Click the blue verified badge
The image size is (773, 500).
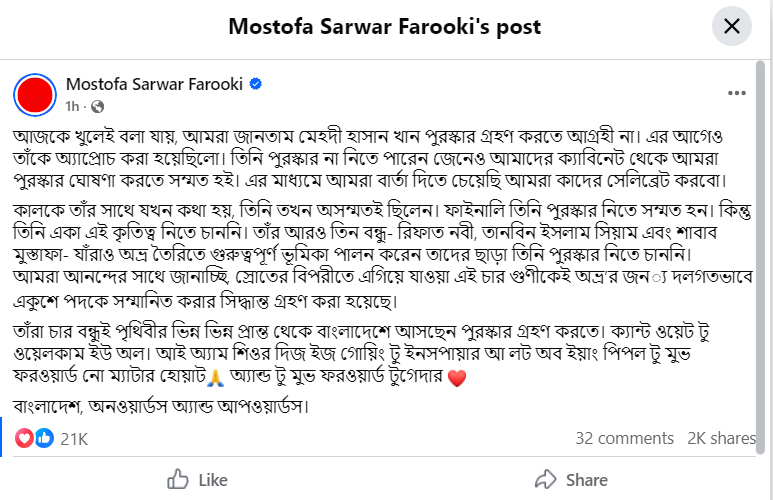tap(256, 84)
